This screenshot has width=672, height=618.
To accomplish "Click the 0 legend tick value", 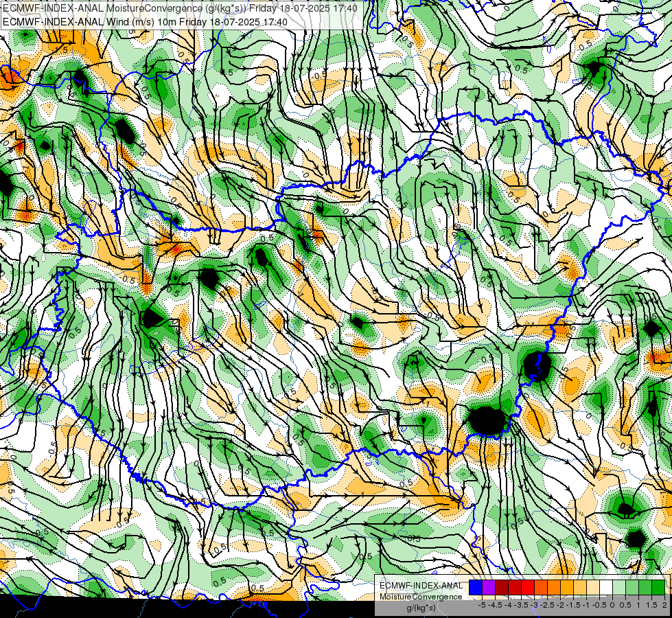I will tap(612, 605).
